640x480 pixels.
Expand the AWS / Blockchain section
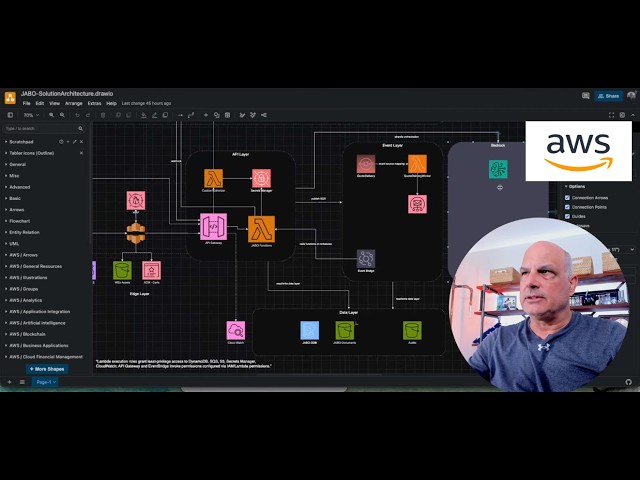[x=25, y=334]
